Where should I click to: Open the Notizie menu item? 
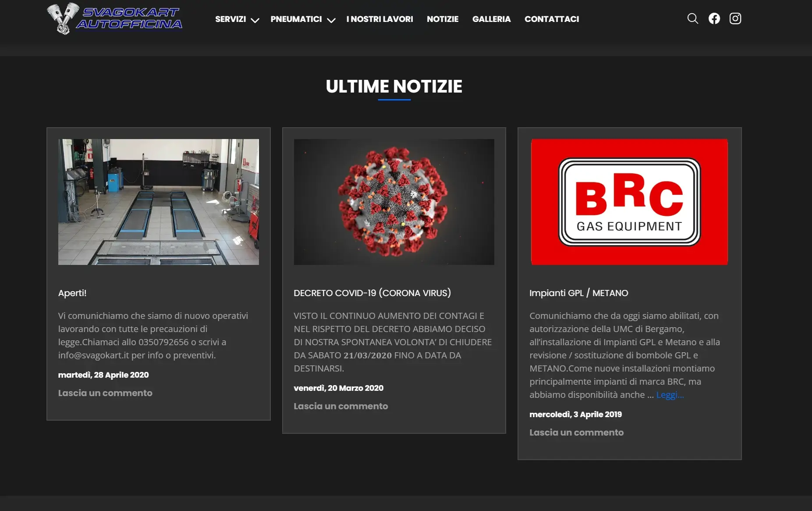(x=443, y=19)
